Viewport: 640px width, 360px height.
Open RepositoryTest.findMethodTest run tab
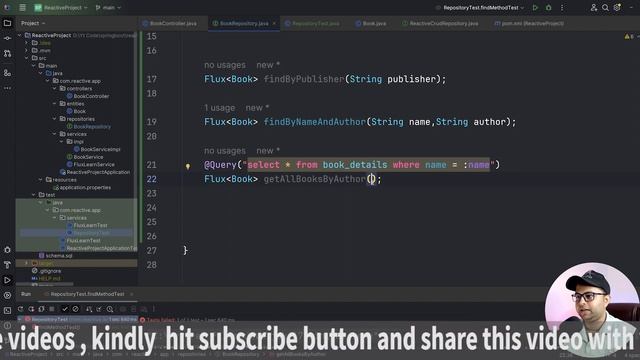click(x=87, y=294)
